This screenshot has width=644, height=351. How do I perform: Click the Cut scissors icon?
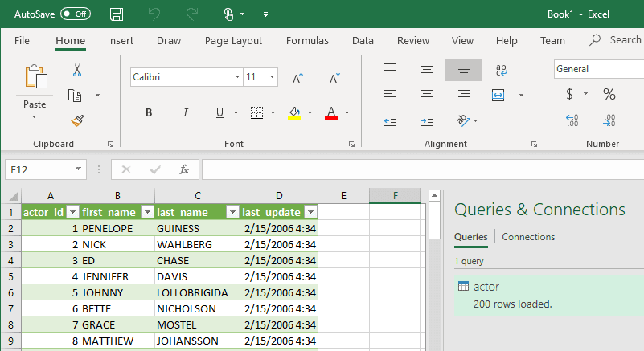[77, 70]
